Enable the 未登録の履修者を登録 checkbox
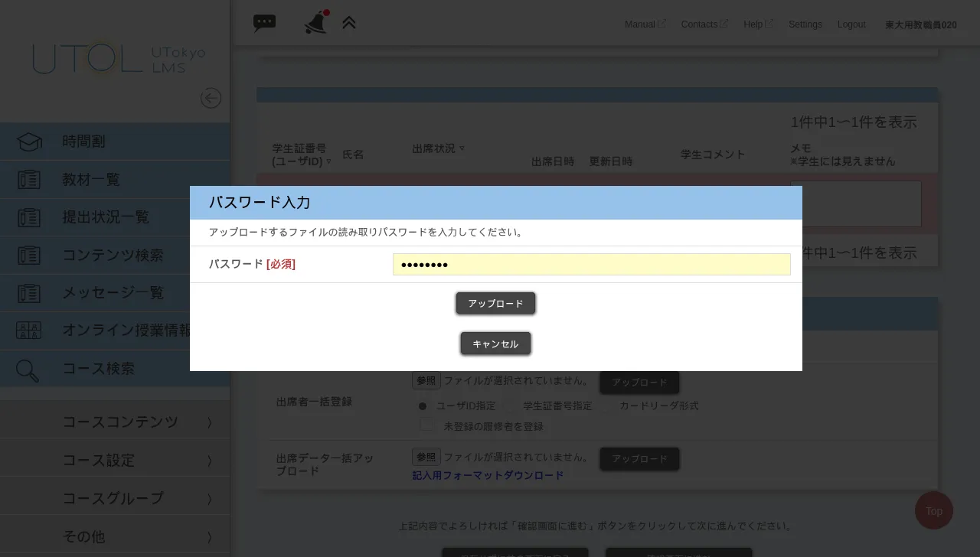 tap(426, 425)
